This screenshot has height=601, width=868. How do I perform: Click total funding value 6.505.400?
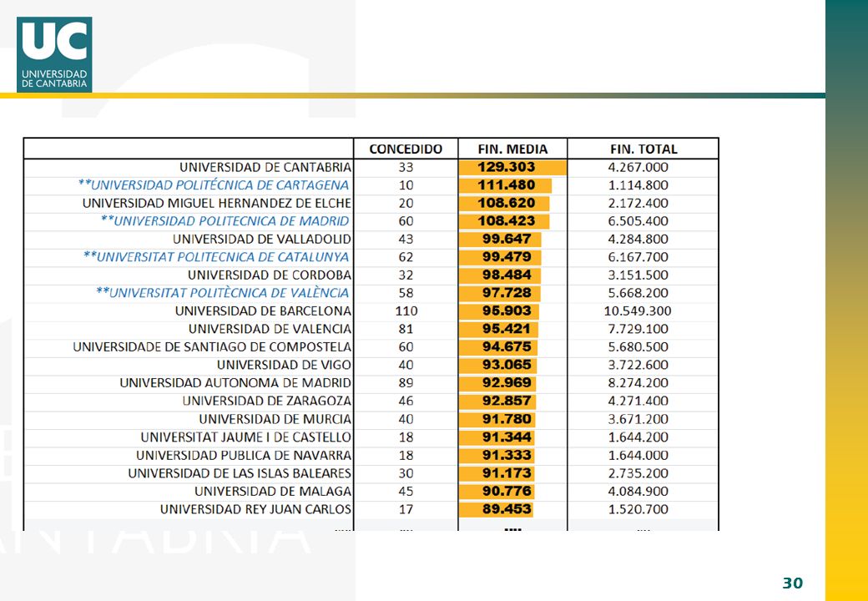[x=638, y=221]
